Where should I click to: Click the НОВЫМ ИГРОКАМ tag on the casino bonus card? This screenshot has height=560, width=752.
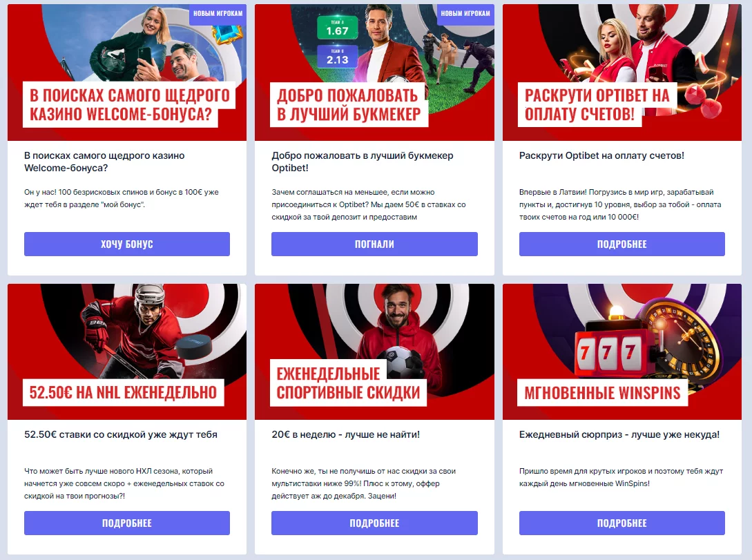pyautogui.click(x=218, y=13)
